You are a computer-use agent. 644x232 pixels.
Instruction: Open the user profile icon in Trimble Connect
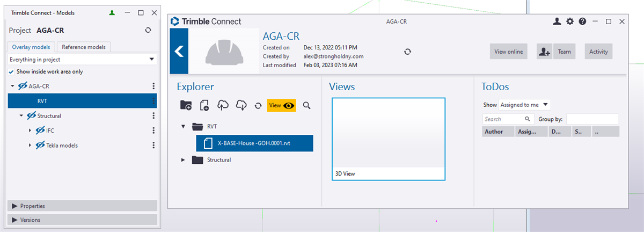pyautogui.click(x=557, y=21)
